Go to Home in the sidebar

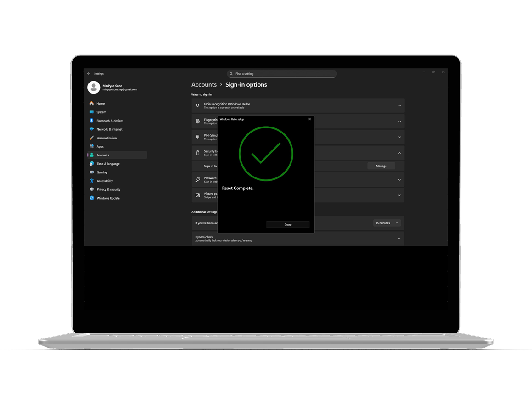92,104
